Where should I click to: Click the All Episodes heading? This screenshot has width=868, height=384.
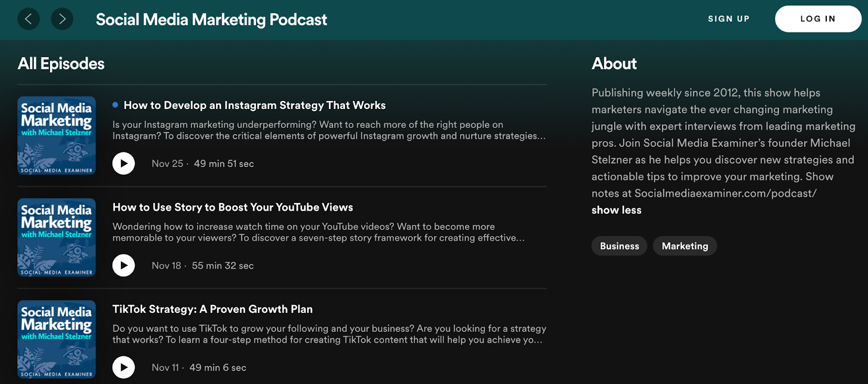click(61, 63)
